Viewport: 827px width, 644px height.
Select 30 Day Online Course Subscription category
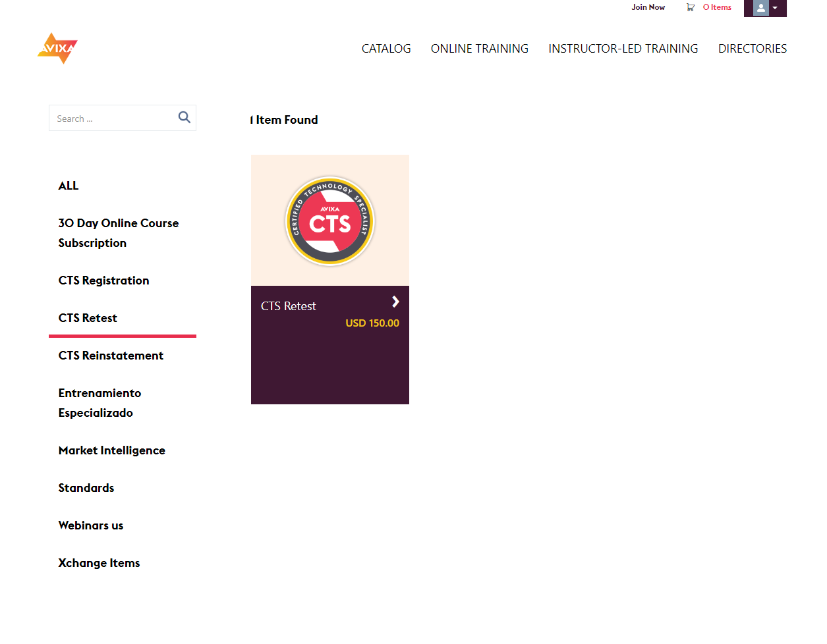[118, 233]
